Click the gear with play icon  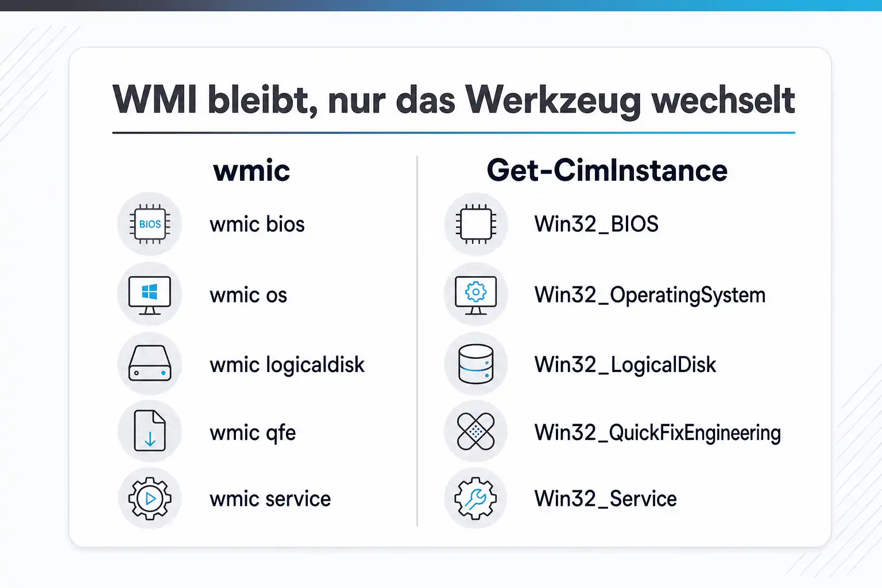(x=150, y=498)
